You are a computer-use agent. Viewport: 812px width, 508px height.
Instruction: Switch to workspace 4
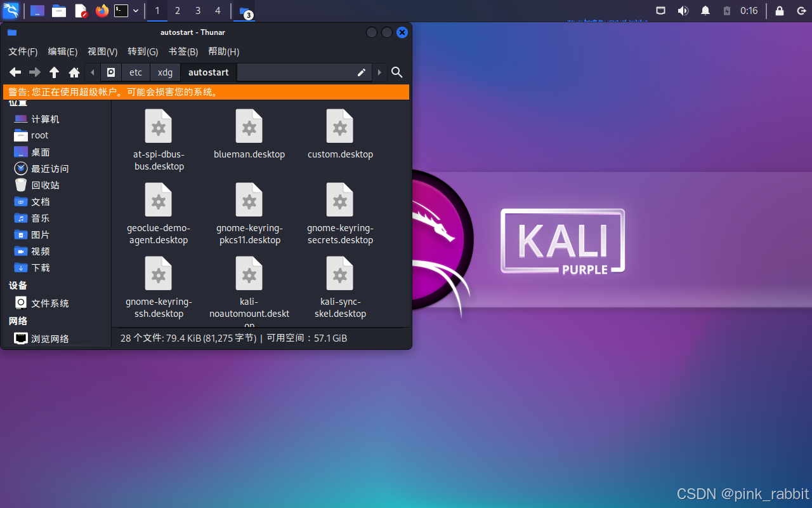(218, 11)
